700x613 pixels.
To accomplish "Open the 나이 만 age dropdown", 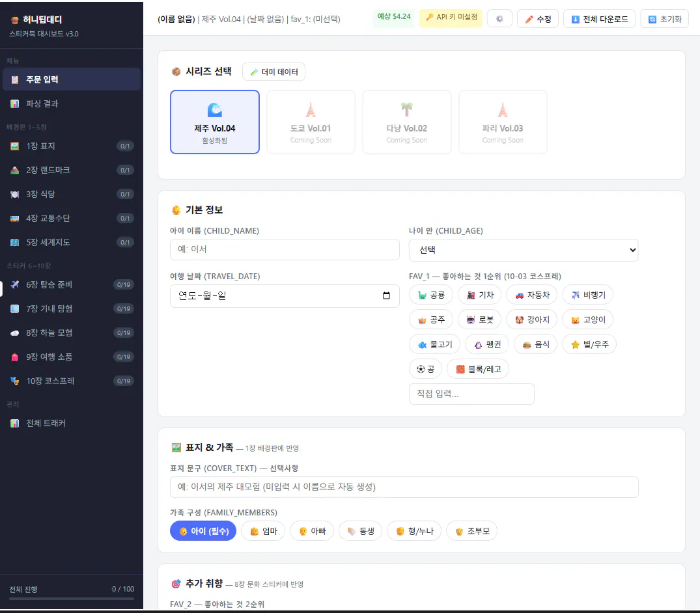I will 524,250.
